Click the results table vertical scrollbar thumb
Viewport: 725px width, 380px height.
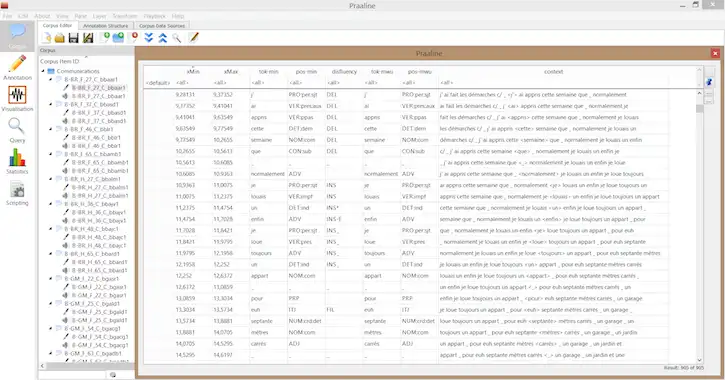pyautogui.click(x=699, y=109)
